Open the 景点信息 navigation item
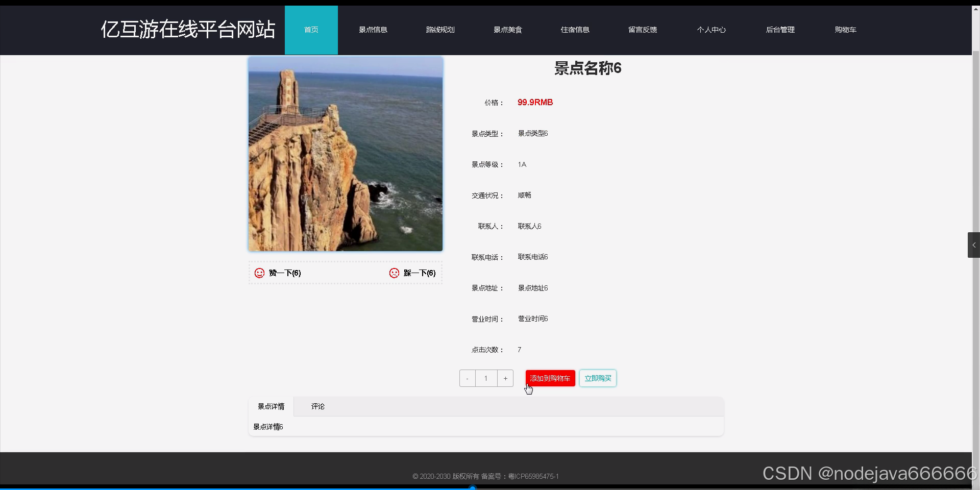980x490 pixels. (373, 30)
